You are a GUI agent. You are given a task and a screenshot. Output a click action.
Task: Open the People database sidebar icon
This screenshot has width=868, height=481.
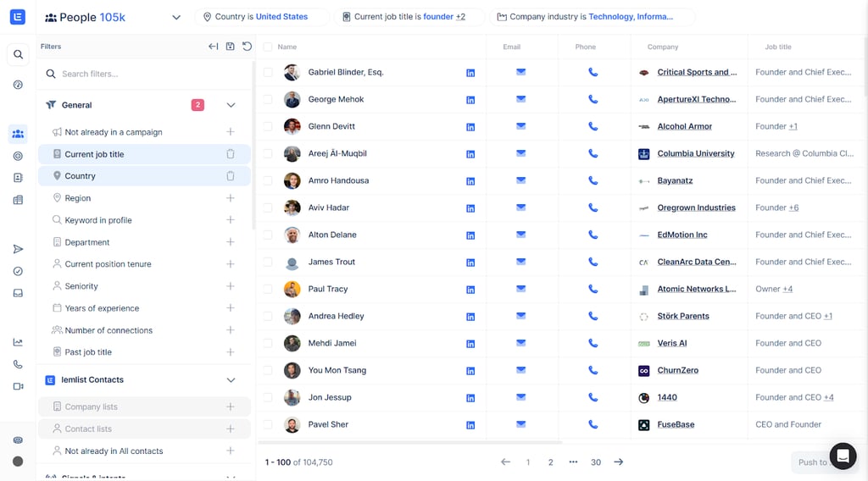[x=18, y=134]
